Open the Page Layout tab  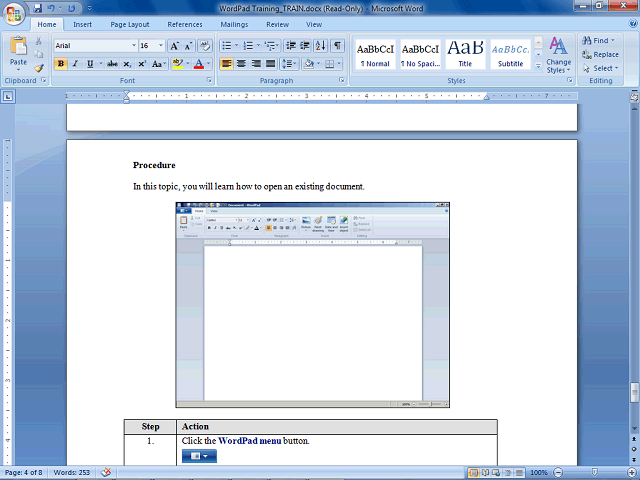[x=130, y=24]
